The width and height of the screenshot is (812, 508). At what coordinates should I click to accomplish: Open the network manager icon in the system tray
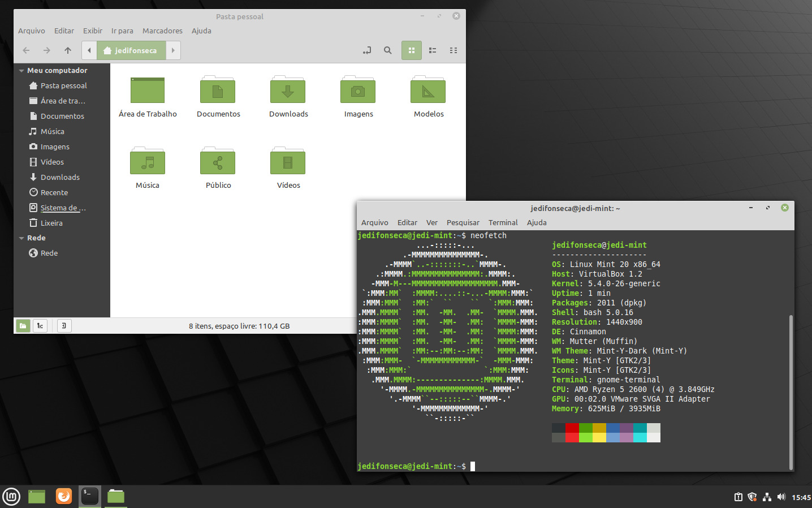[x=767, y=496]
